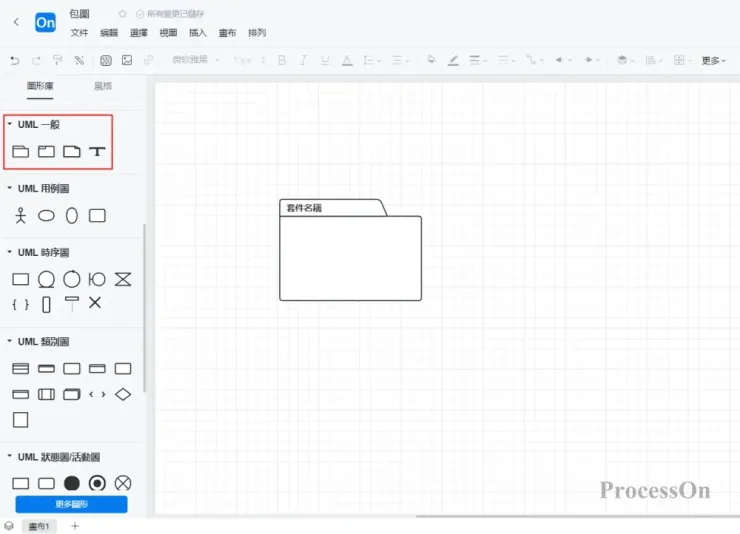The height and width of the screenshot is (534, 740).
Task: Select the lifeline activation bar shape
Action: (46, 304)
